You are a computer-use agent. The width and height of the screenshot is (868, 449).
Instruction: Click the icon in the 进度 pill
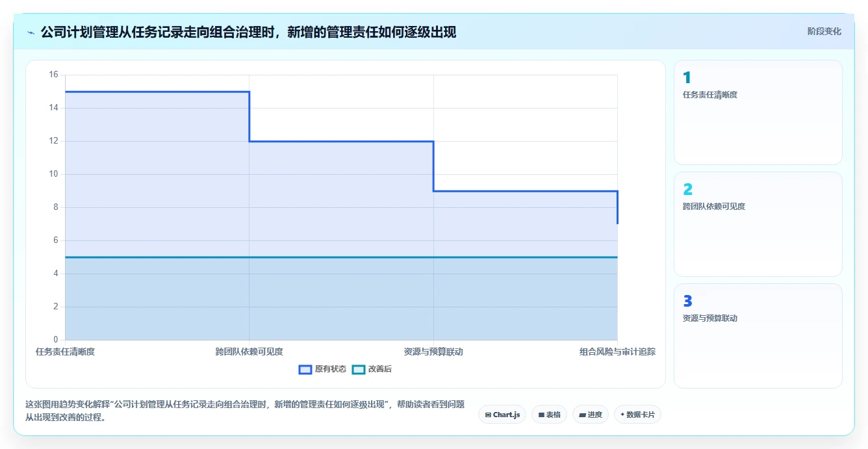582,415
